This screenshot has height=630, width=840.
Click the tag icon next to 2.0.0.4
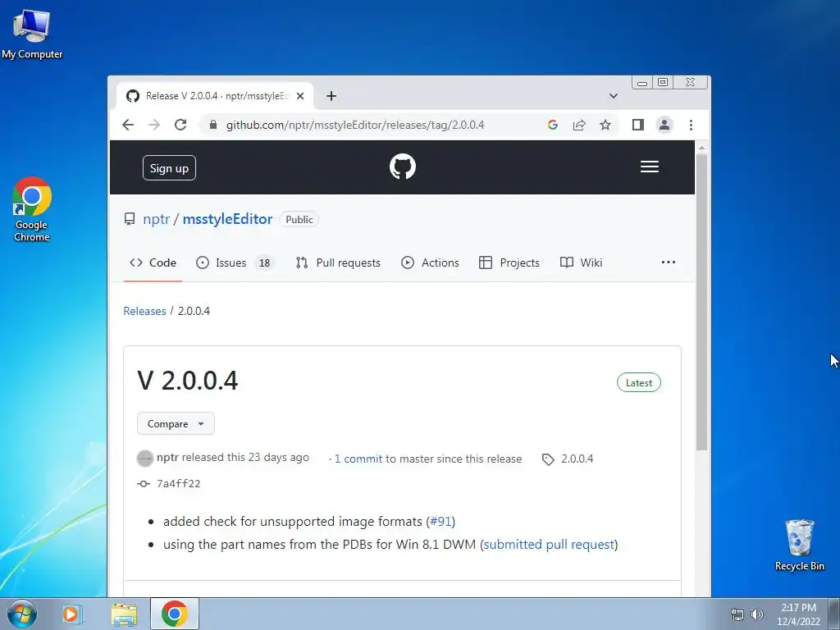click(547, 459)
